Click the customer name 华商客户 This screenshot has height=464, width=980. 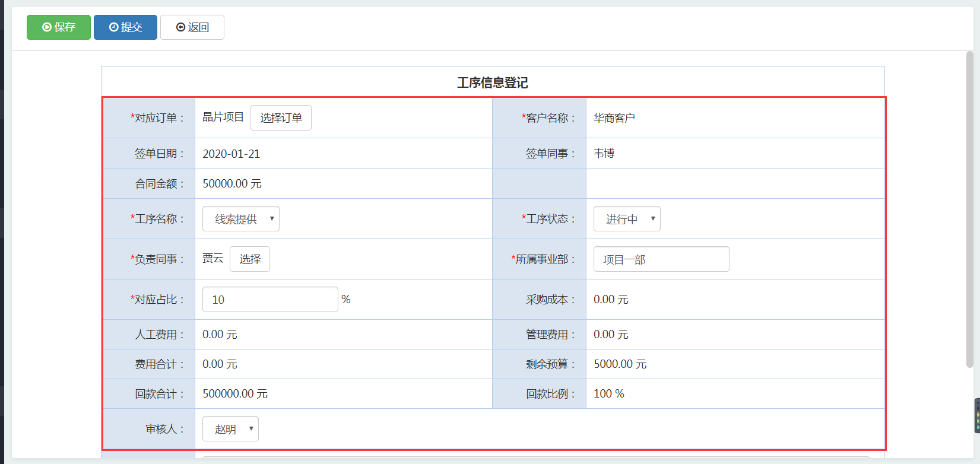(614, 118)
